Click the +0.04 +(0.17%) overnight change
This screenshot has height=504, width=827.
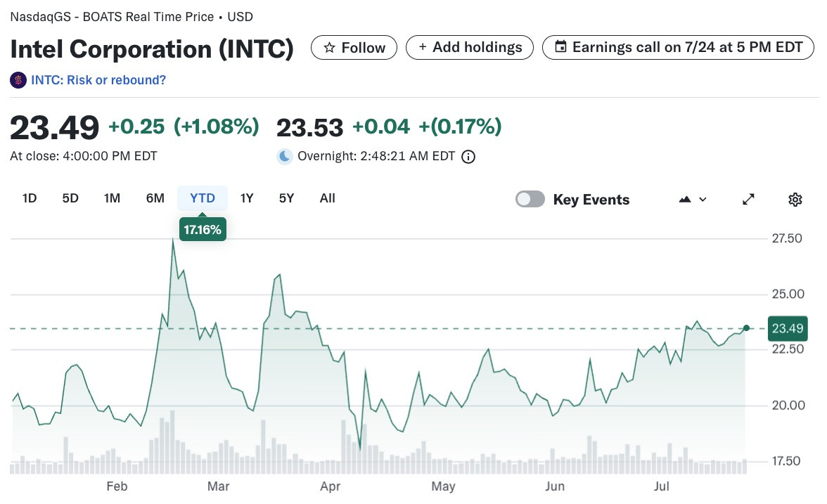(427, 127)
